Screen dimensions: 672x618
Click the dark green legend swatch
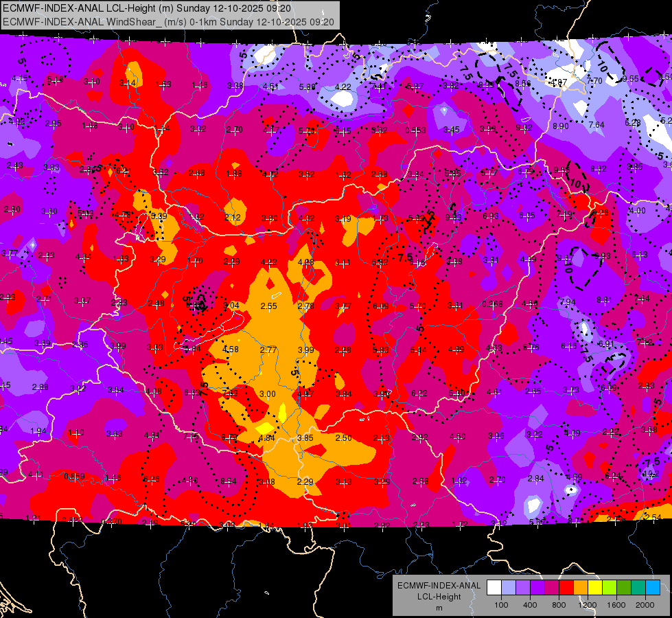624,587
